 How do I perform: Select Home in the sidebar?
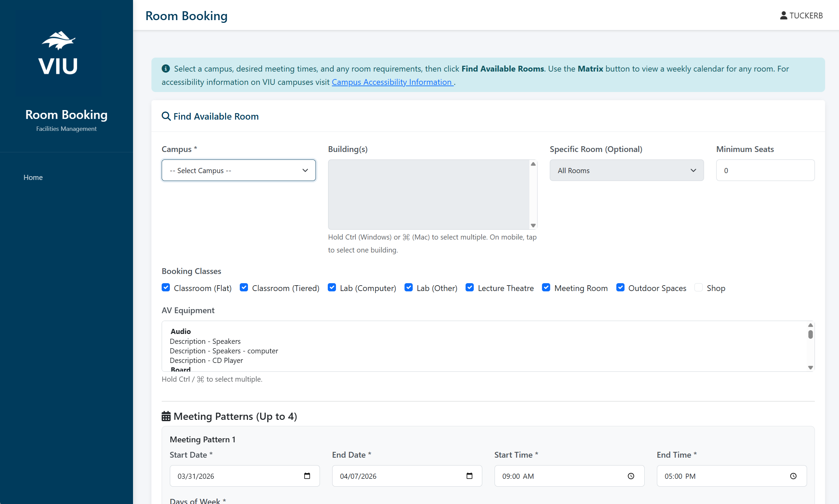(33, 177)
